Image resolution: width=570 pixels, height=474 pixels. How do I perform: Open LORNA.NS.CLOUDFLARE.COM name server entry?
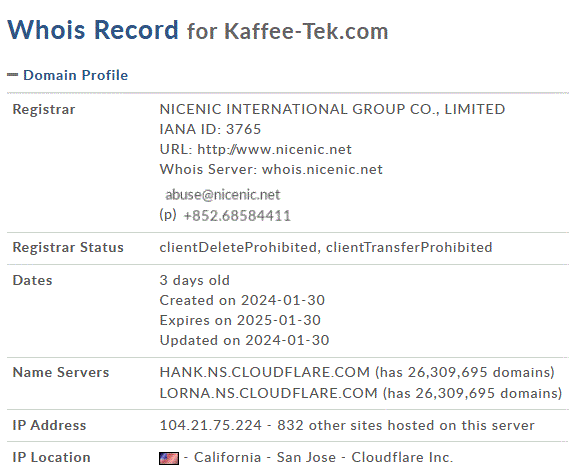coord(269,393)
